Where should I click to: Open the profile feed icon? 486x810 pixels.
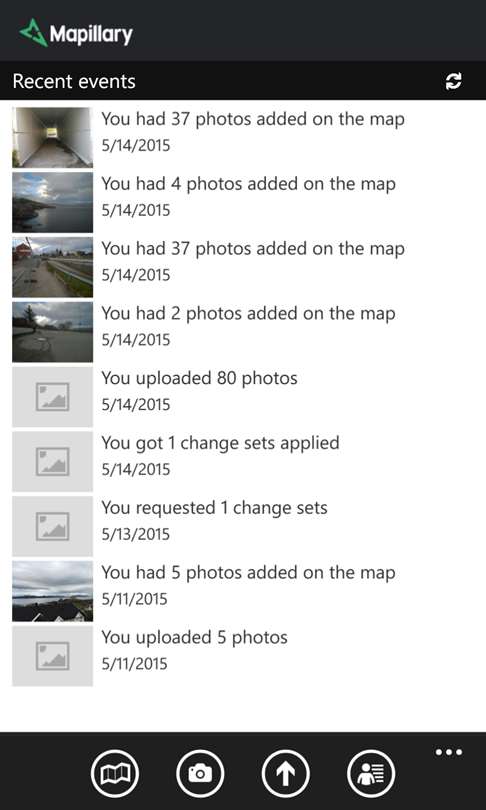pyautogui.click(x=371, y=773)
